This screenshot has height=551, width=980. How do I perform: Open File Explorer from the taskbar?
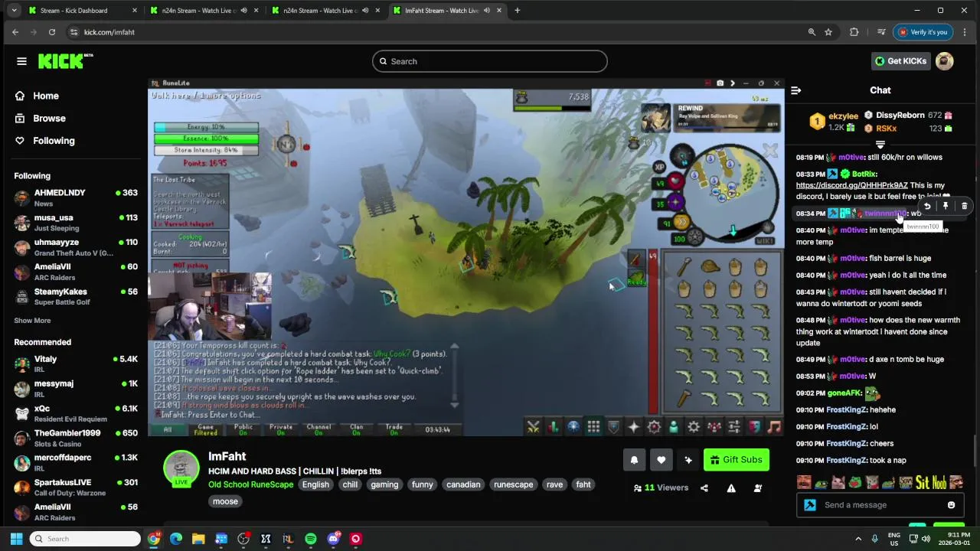(198, 539)
